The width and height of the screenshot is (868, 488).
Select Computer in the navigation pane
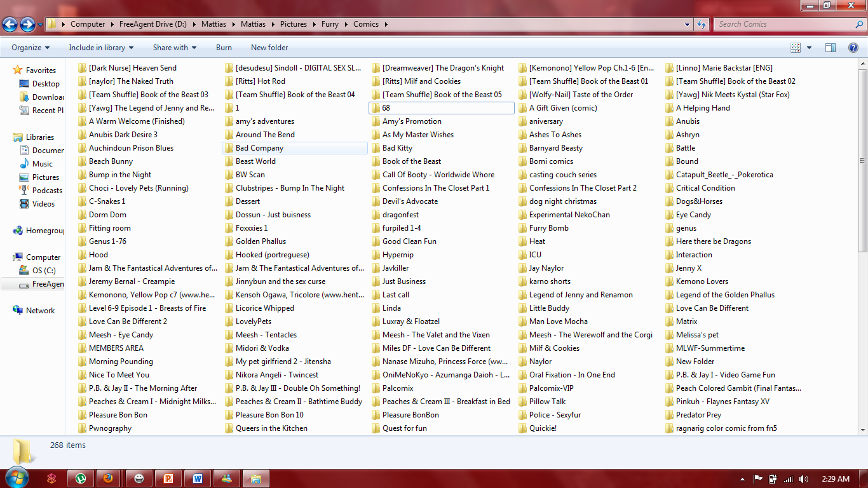(x=43, y=257)
